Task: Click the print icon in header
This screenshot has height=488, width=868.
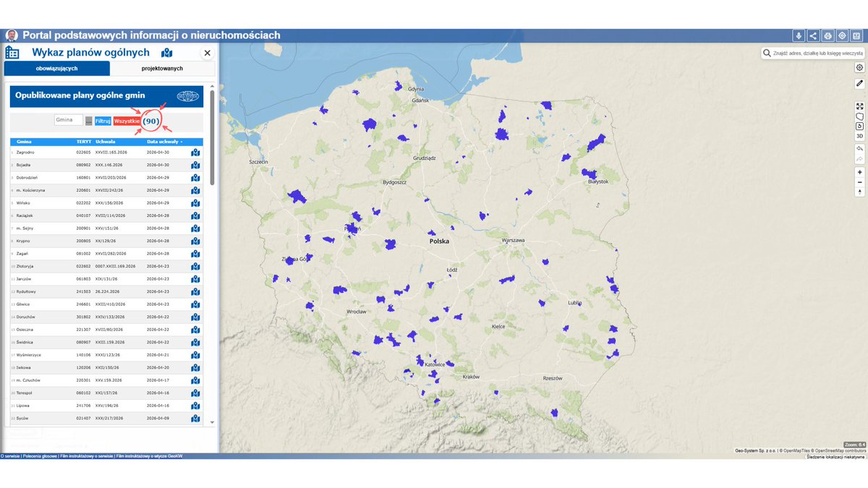Action: [x=827, y=35]
